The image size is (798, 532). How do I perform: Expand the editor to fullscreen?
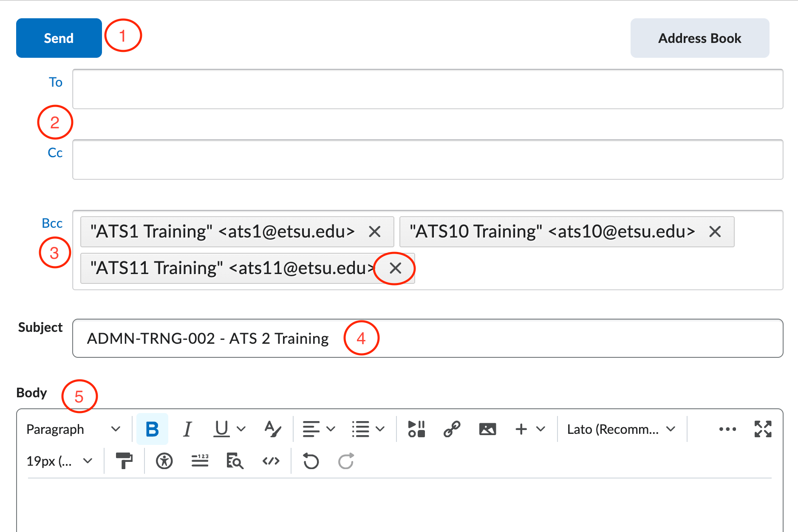pyautogui.click(x=763, y=429)
